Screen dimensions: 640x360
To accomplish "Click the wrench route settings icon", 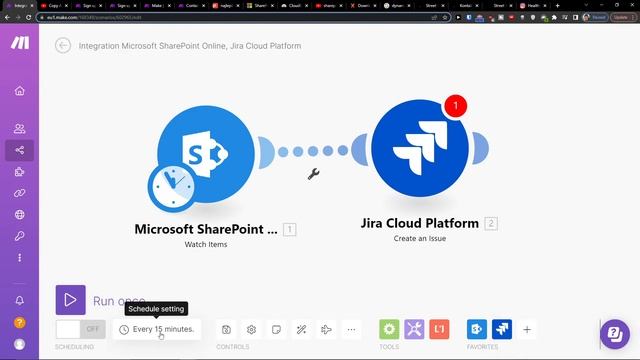I will 313,174.
